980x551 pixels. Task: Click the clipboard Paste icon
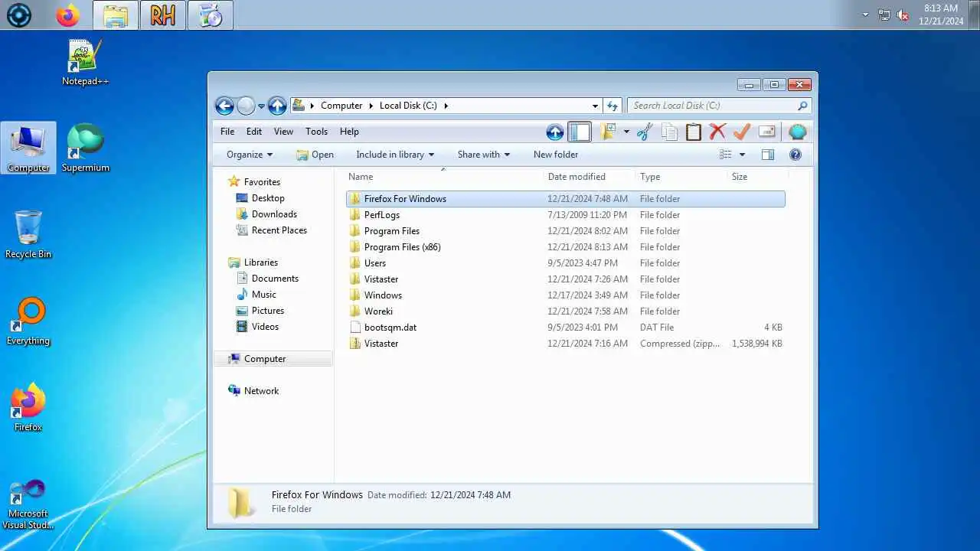coord(694,132)
